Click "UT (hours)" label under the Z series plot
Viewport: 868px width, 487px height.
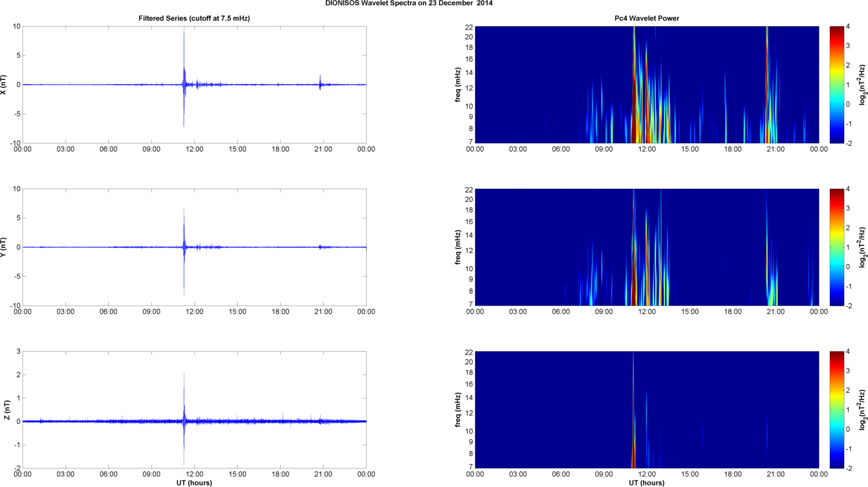(194, 482)
